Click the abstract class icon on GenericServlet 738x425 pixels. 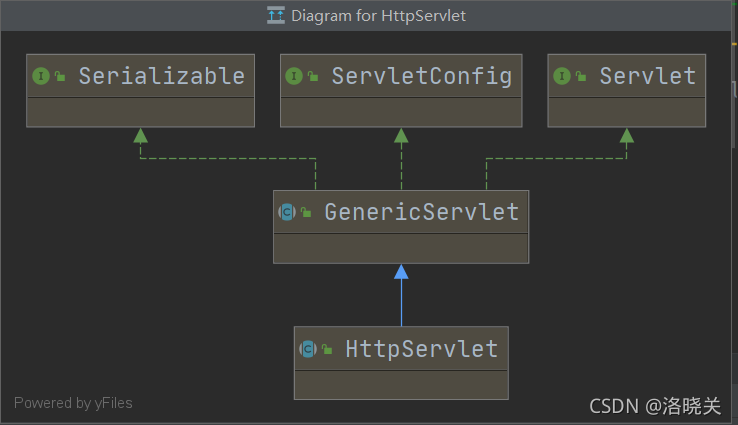287,212
